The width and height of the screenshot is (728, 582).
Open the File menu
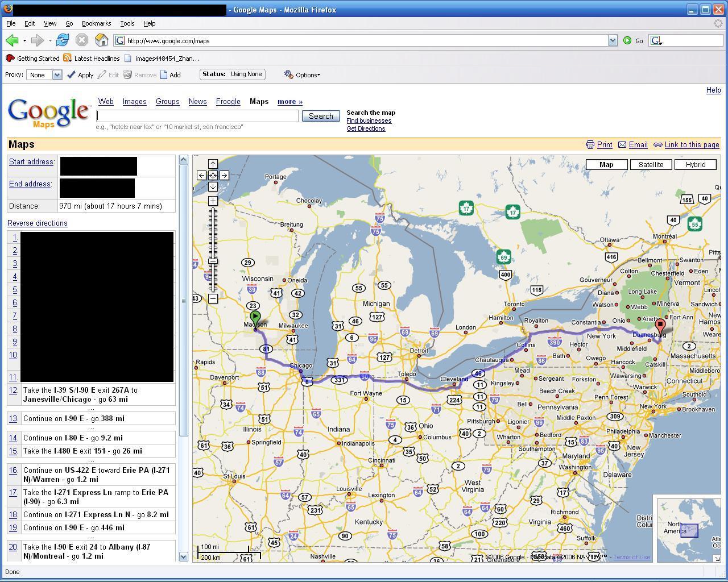pos(11,23)
